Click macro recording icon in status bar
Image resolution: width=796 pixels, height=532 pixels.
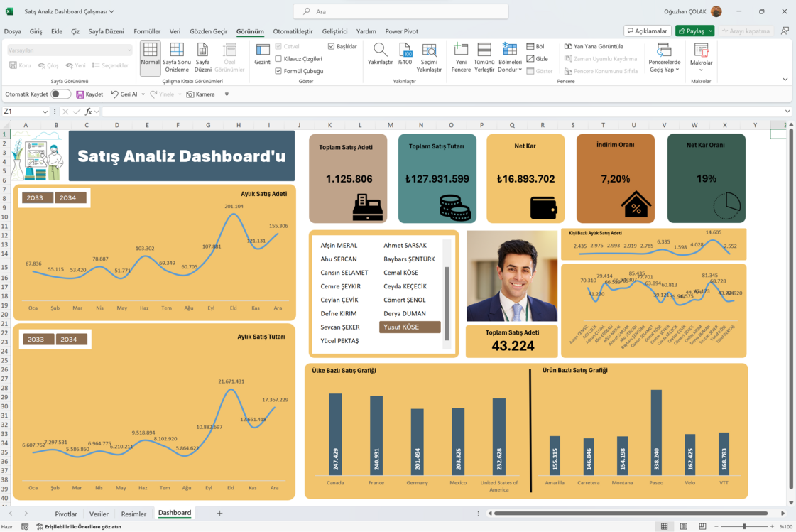click(x=25, y=527)
